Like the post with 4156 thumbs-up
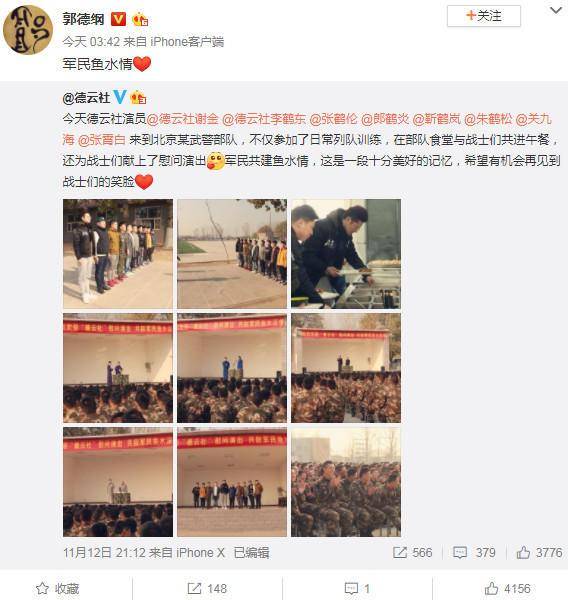 click(x=491, y=588)
